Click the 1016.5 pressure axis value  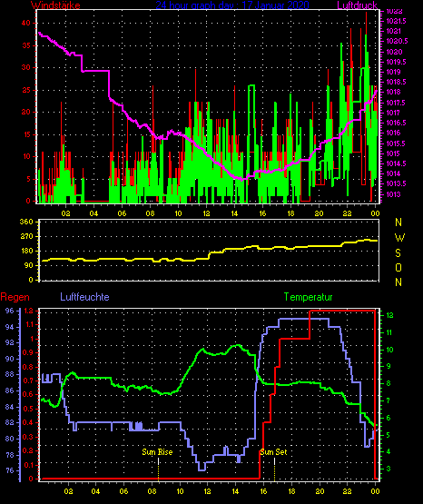coord(396,123)
